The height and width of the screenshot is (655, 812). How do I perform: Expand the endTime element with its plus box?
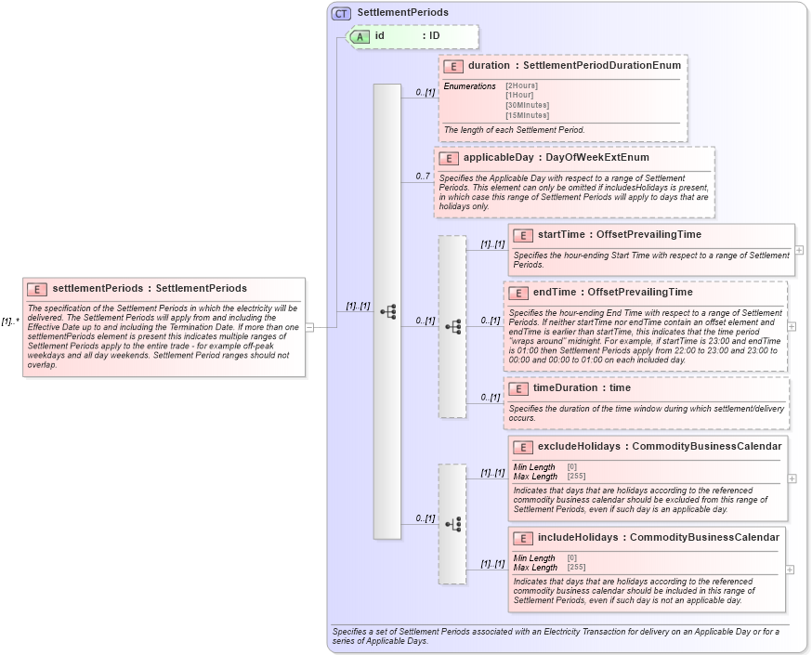click(x=790, y=326)
